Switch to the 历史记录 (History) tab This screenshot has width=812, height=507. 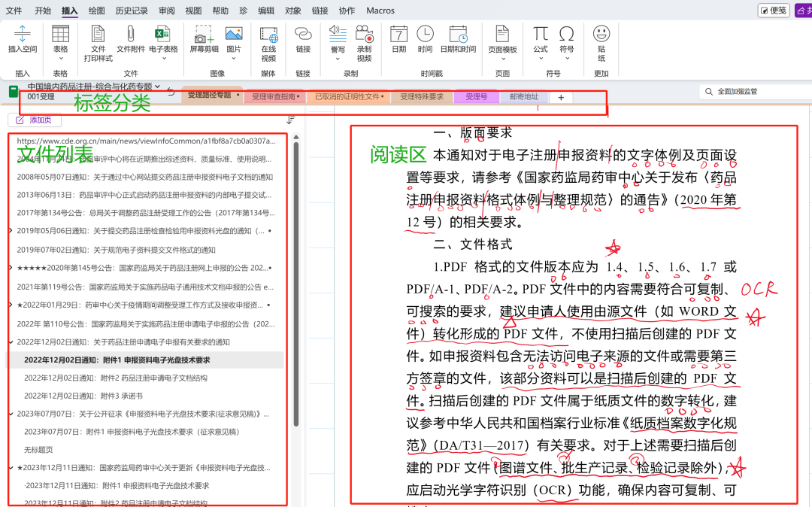132,11
